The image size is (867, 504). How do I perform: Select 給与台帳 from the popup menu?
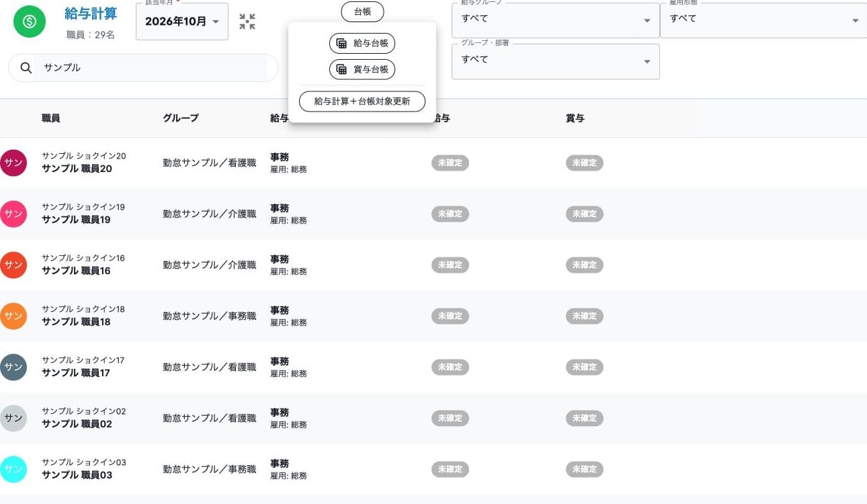(x=362, y=44)
